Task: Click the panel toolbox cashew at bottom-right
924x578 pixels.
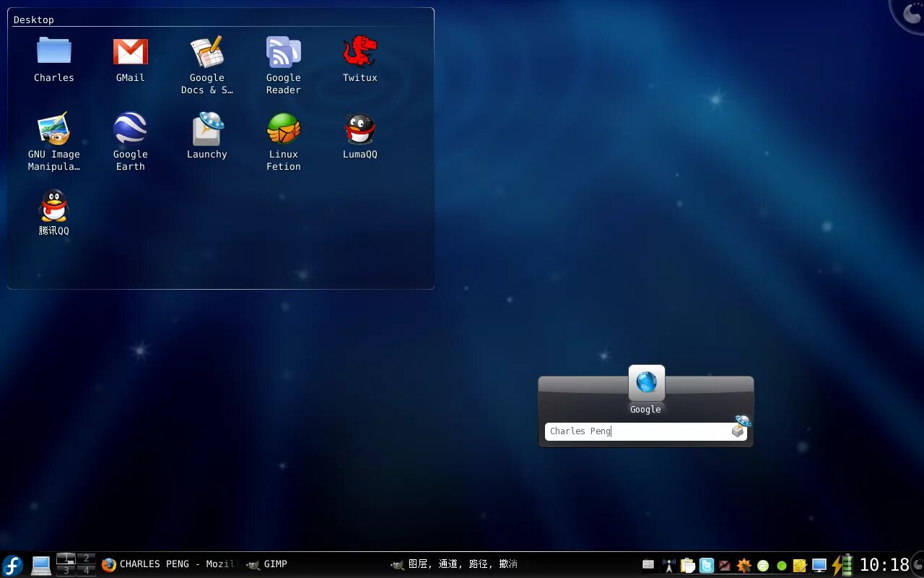Action: (x=918, y=564)
